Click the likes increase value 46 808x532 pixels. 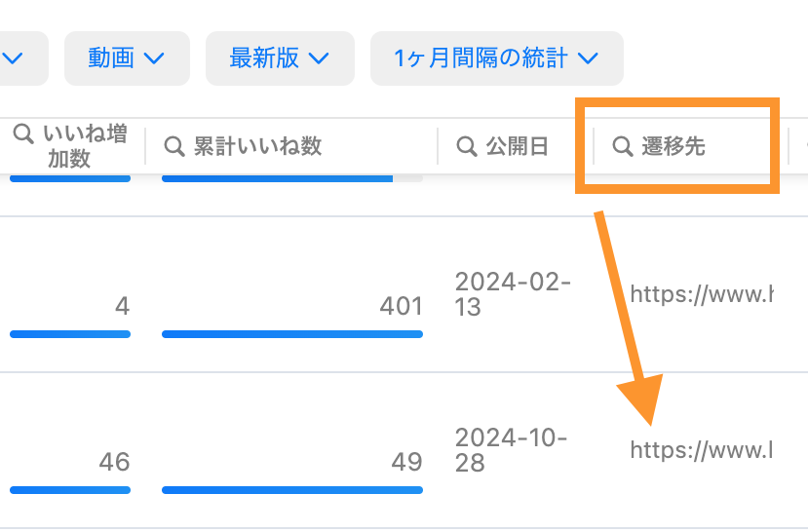(114, 461)
